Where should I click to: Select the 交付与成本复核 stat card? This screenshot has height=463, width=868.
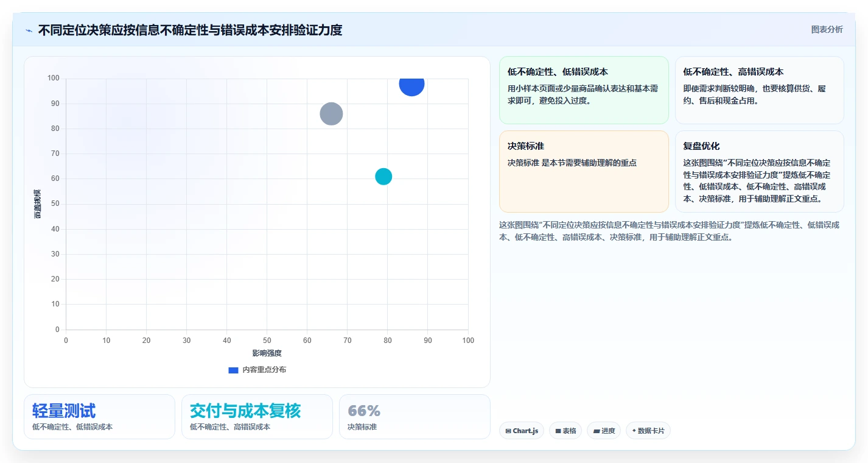point(257,417)
